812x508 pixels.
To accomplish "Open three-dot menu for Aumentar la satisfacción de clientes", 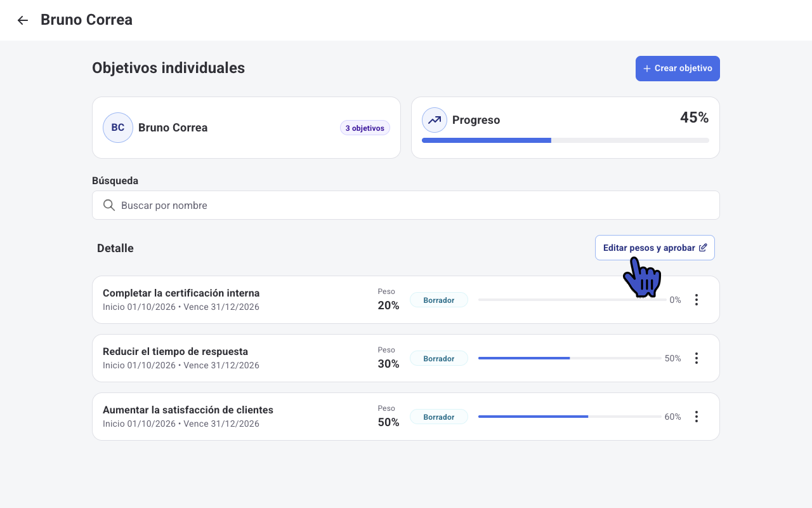I will pyautogui.click(x=697, y=417).
